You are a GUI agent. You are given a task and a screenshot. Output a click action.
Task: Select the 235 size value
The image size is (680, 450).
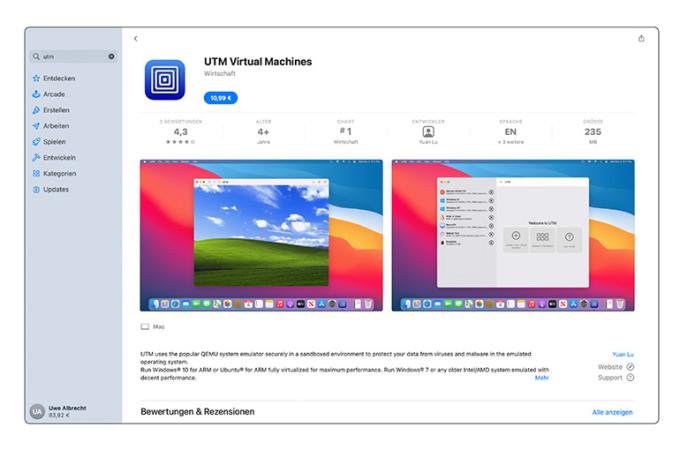pos(593,132)
